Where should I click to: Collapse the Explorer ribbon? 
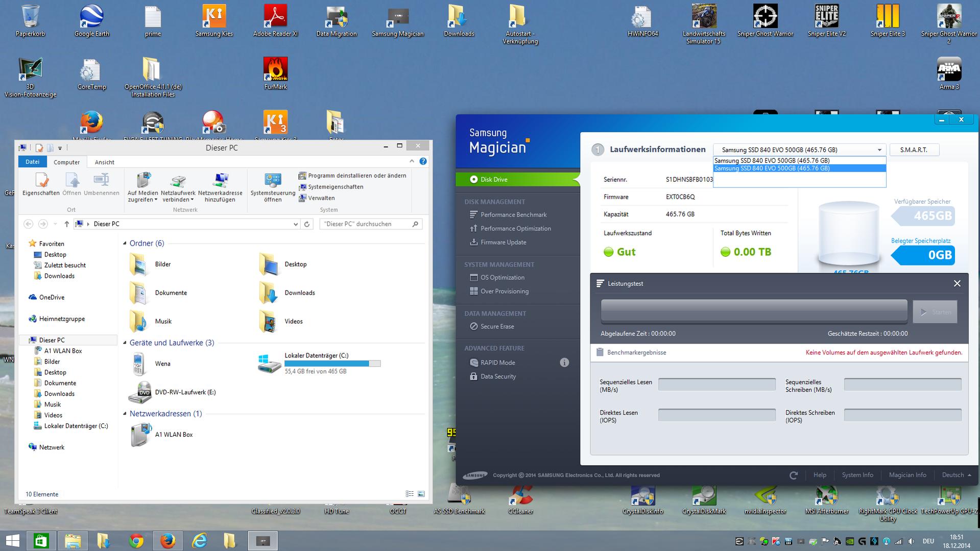tap(412, 161)
